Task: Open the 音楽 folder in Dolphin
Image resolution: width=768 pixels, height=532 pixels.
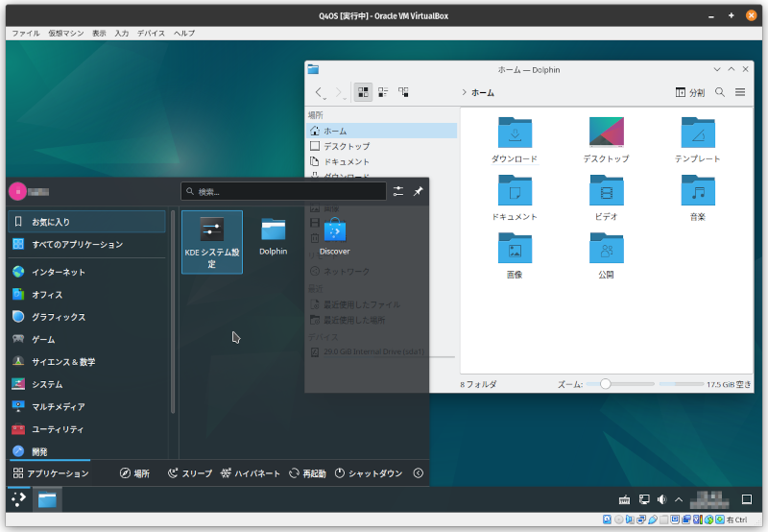Action: coord(698,198)
